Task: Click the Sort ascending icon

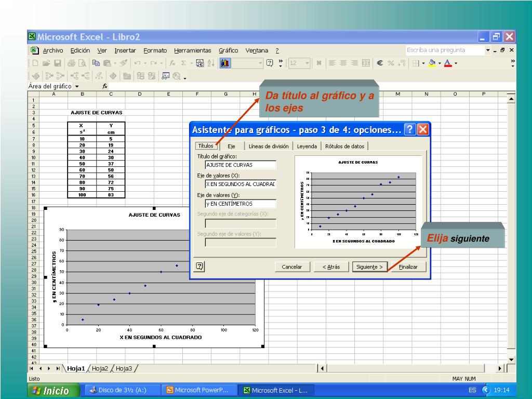Action: click(x=211, y=63)
